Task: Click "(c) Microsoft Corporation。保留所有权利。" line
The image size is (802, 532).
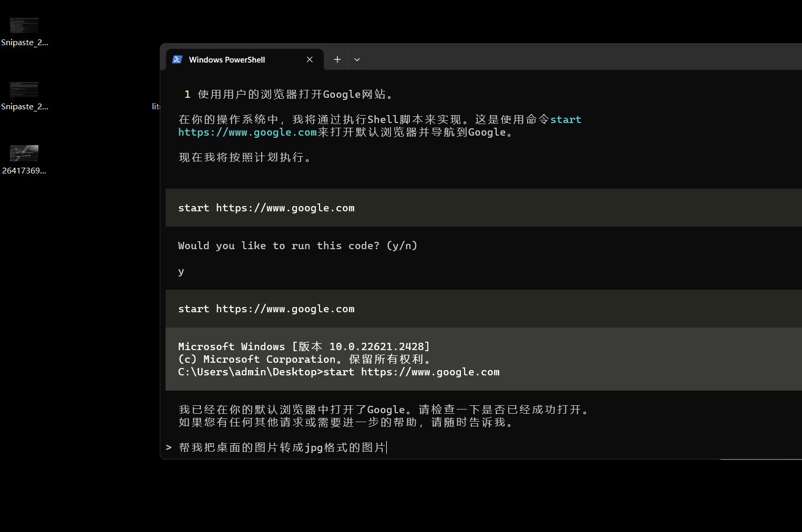Action: click(305, 359)
